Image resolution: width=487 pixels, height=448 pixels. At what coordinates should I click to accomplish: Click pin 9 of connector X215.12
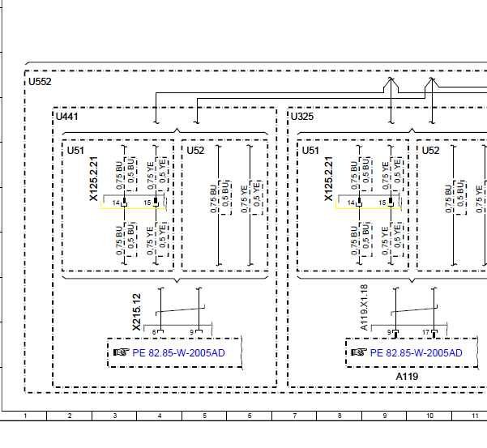click(x=191, y=332)
